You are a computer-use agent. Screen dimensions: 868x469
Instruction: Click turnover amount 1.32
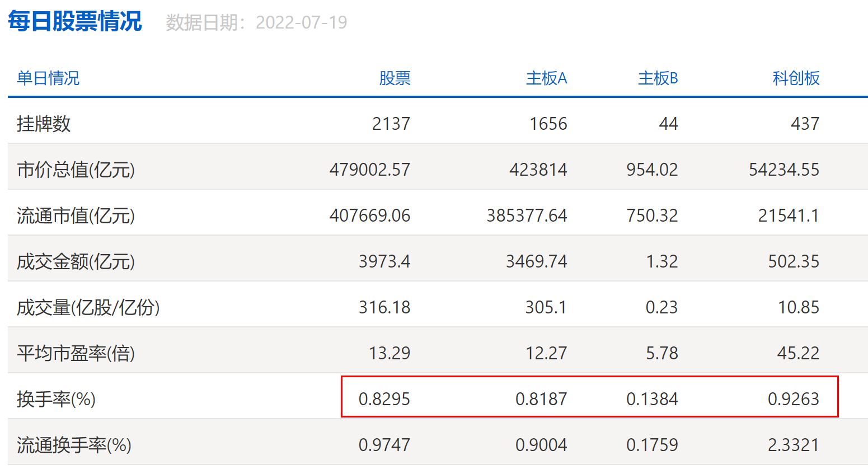(662, 261)
